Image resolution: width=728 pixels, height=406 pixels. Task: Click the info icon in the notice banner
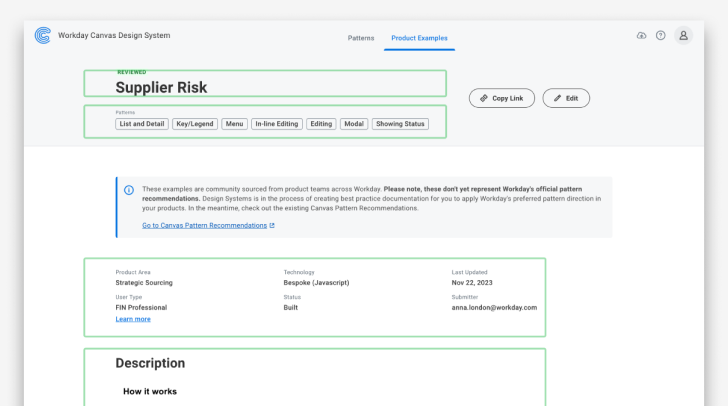128,189
